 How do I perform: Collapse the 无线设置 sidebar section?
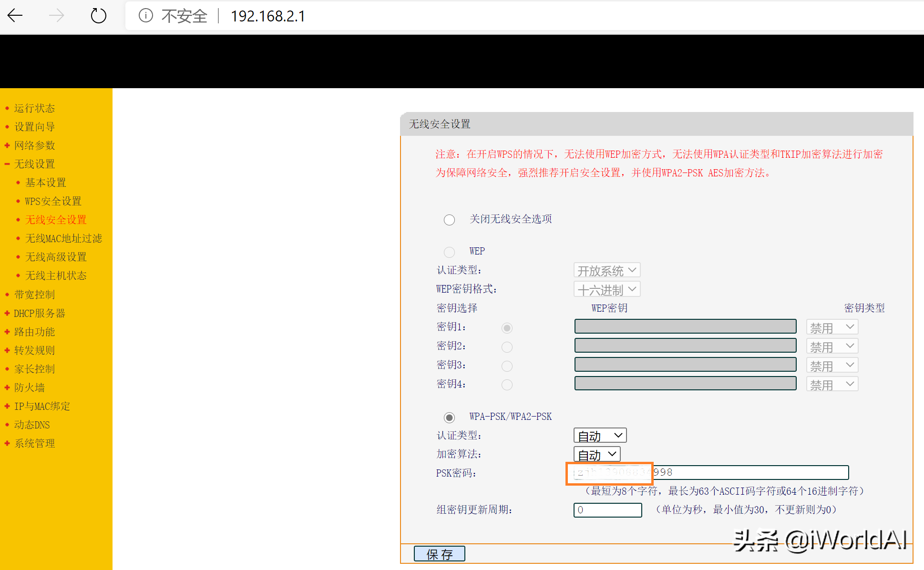pyautogui.click(x=34, y=164)
